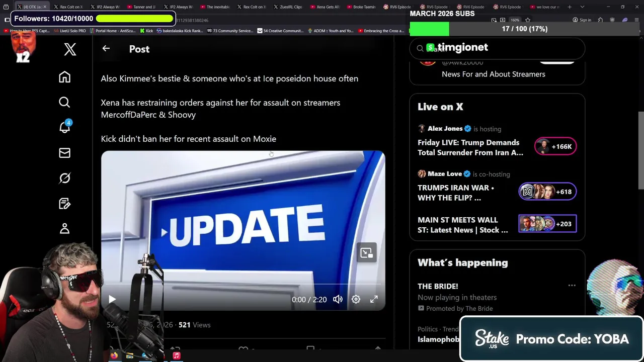Open Embracing the Cross bookmark
Screen dimensions: 644x362
(381, 31)
